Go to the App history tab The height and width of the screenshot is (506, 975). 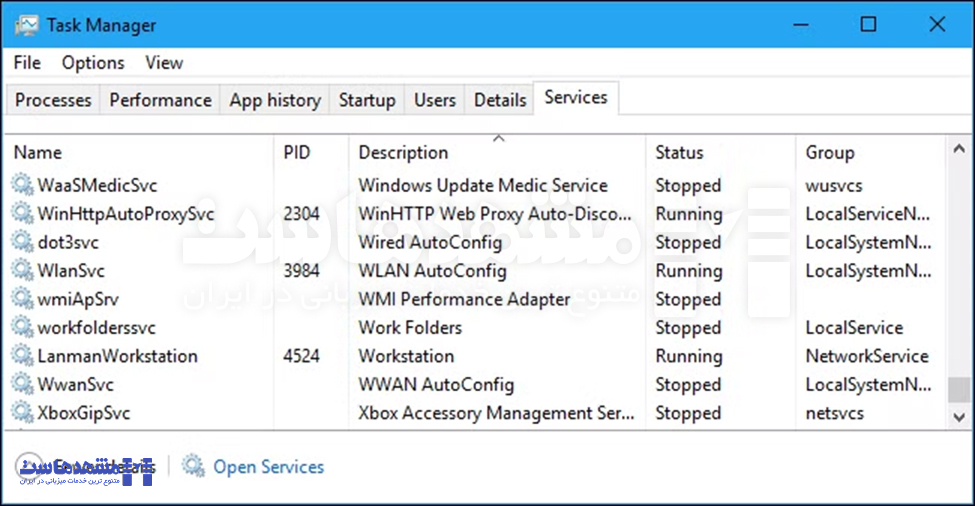(x=275, y=100)
